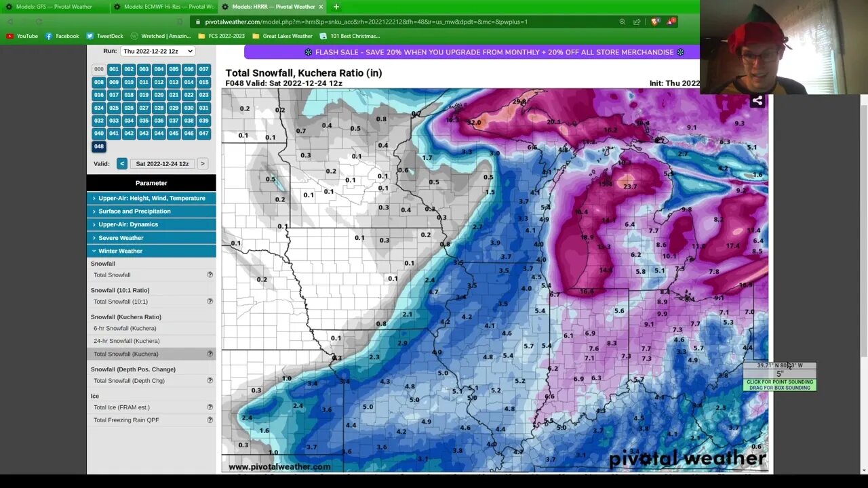Close the Models: HRRR tab
The width and height of the screenshot is (868, 488).
point(321,7)
